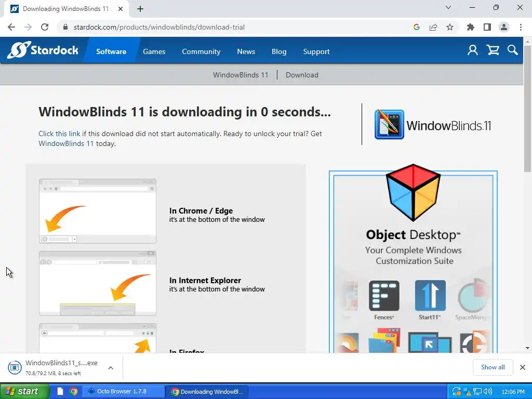Click the share page icon
Viewport: 532px width, 399px height.
point(433,27)
